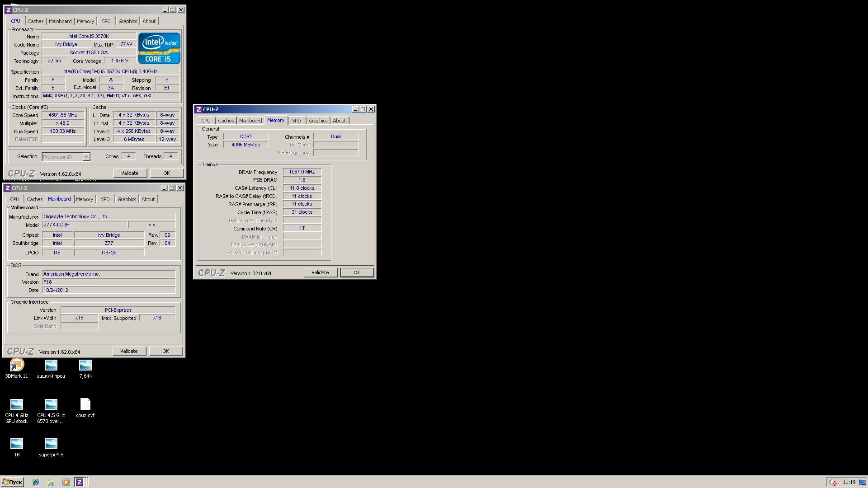Open Graphics tab in top CPU window
The height and width of the screenshot is (488, 868).
(x=127, y=21)
